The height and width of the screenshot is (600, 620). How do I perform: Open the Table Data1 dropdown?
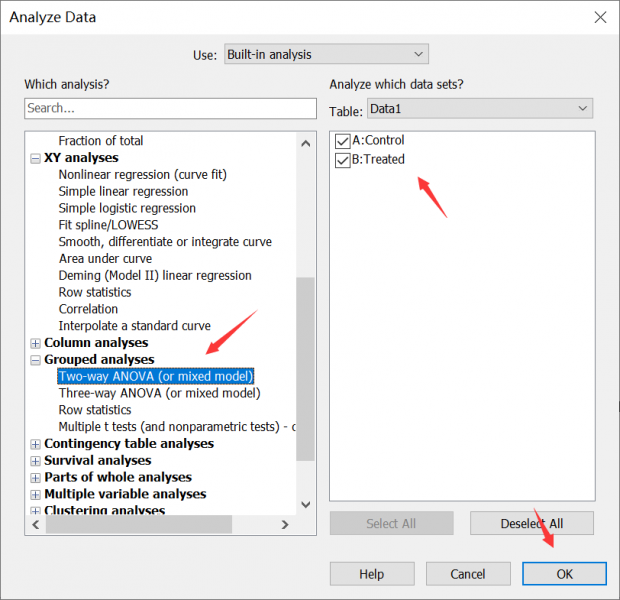pyautogui.click(x=480, y=108)
